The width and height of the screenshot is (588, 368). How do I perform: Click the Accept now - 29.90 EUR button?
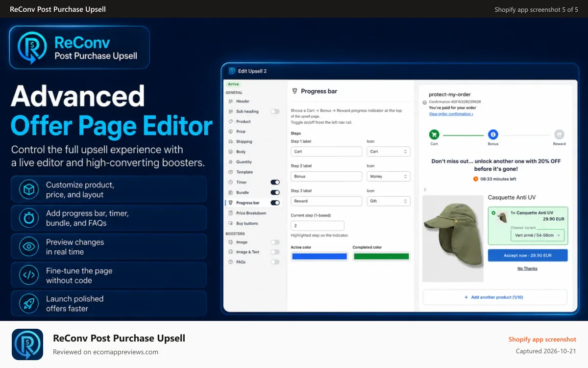pyautogui.click(x=528, y=256)
